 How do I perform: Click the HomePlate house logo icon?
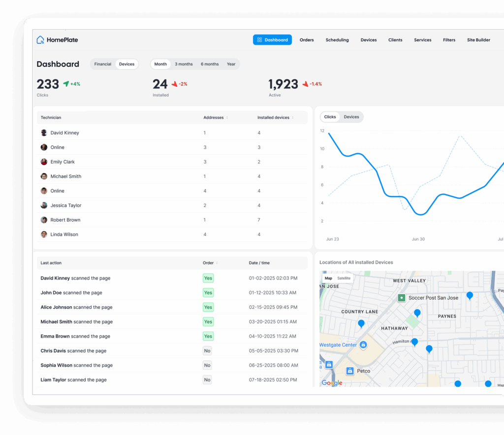pyautogui.click(x=40, y=40)
